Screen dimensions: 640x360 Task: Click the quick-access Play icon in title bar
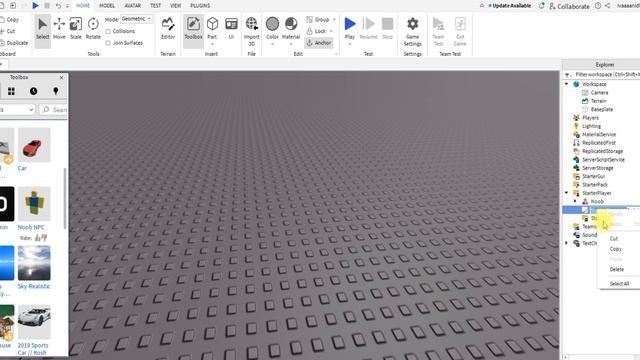tap(36, 5)
